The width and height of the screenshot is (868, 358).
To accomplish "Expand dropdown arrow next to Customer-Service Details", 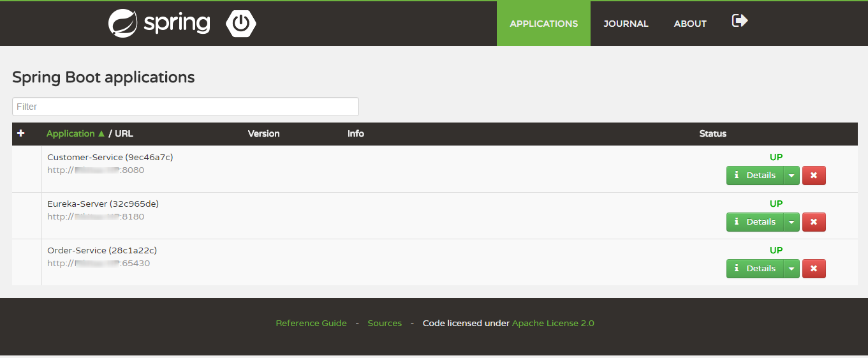I will (x=791, y=175).
